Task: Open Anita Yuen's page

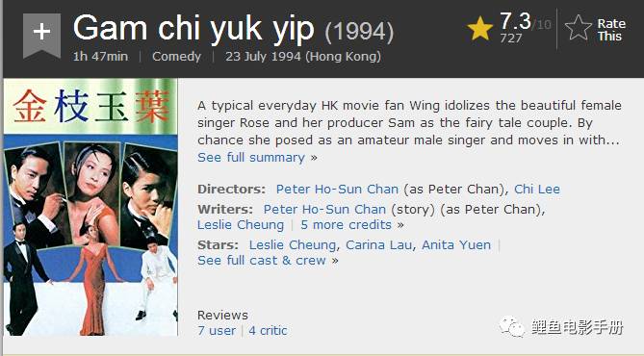Action: click(x=456, y=244)
